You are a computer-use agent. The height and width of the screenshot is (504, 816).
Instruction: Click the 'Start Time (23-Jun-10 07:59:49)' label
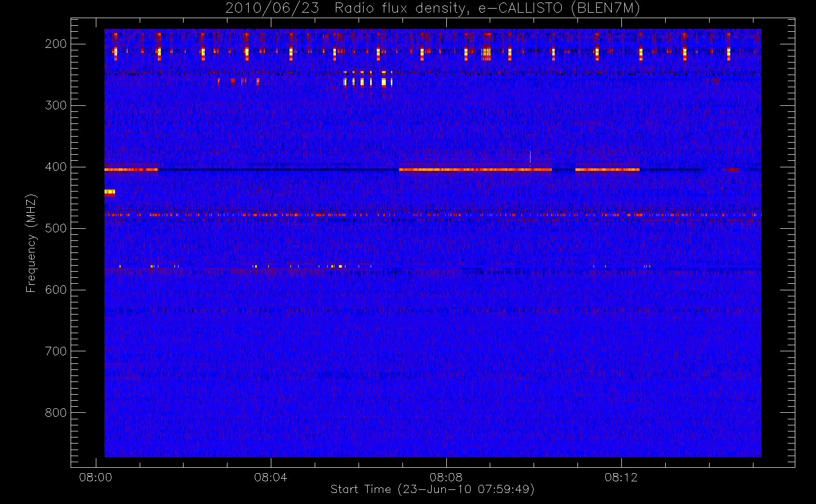pos(432,489)
